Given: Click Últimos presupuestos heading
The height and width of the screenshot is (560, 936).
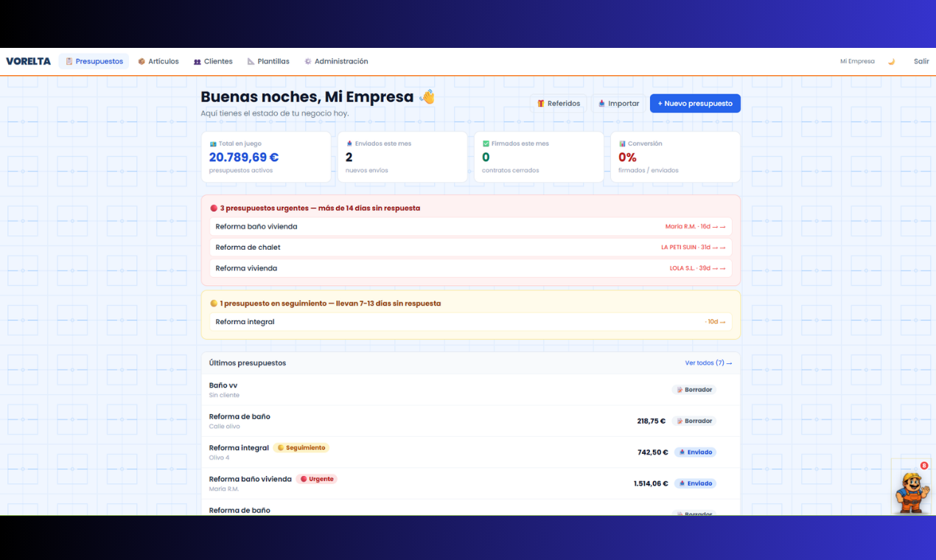Looking at the screenshot, I should tap(248, 363).
